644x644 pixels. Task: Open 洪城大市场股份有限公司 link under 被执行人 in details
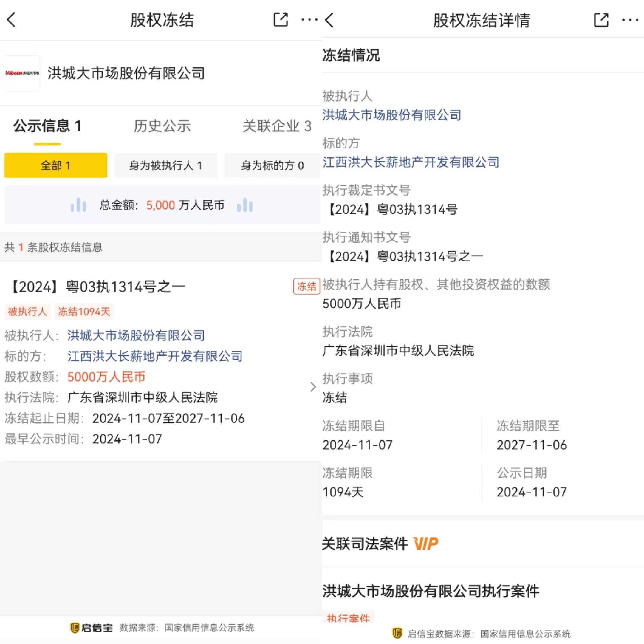392,115
